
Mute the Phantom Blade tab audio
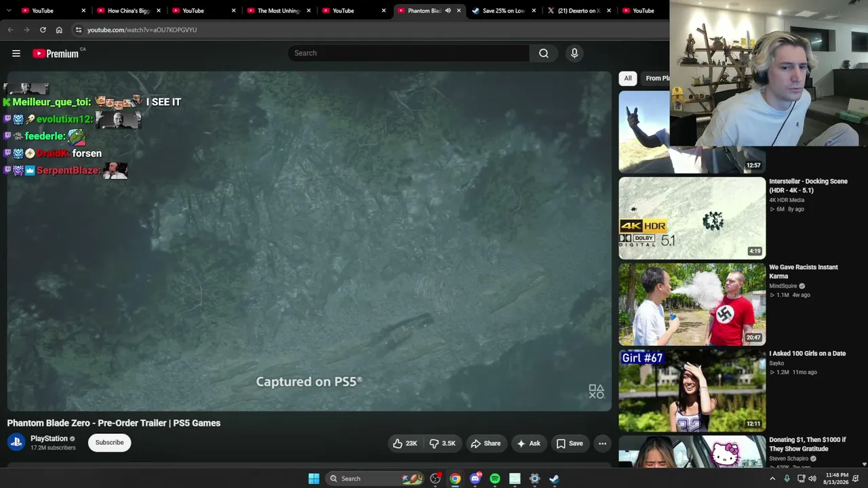[x=448, y=11]
